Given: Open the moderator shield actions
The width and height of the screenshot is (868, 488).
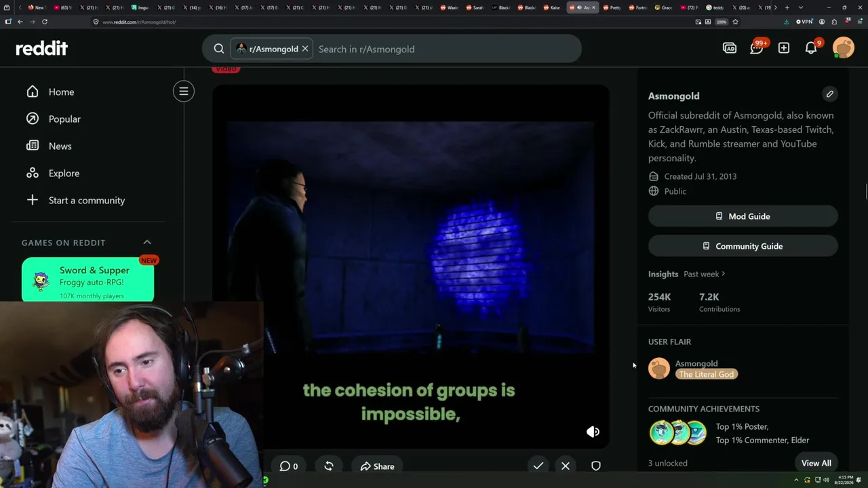Looking at the screenshot, I should (x=596, y=466).
